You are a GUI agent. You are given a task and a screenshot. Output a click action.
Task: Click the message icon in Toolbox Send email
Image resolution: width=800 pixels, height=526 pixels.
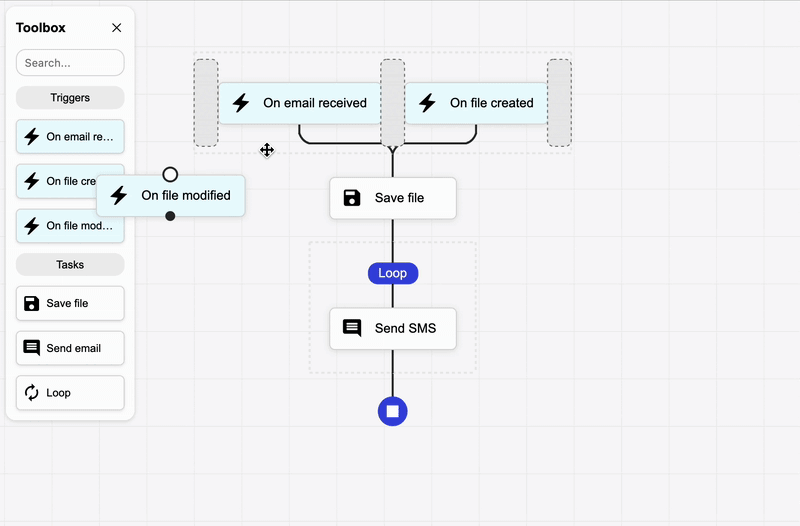pyautogui.click(x=32, y=348)
